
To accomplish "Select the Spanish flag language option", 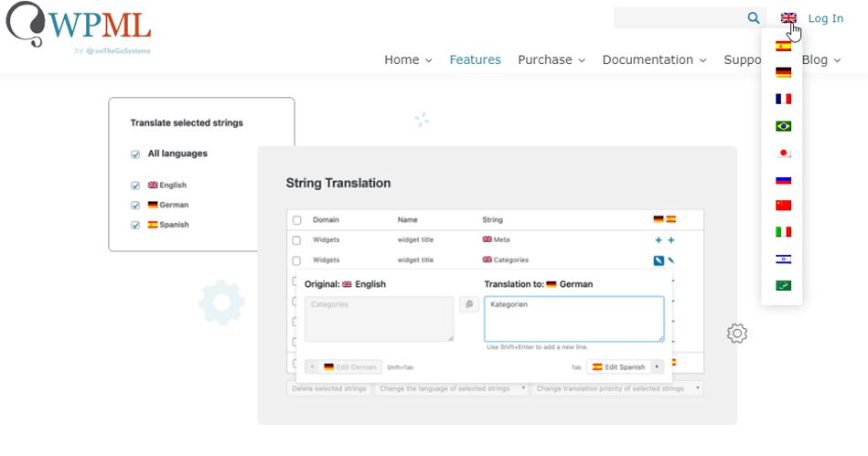I will 783,47.
